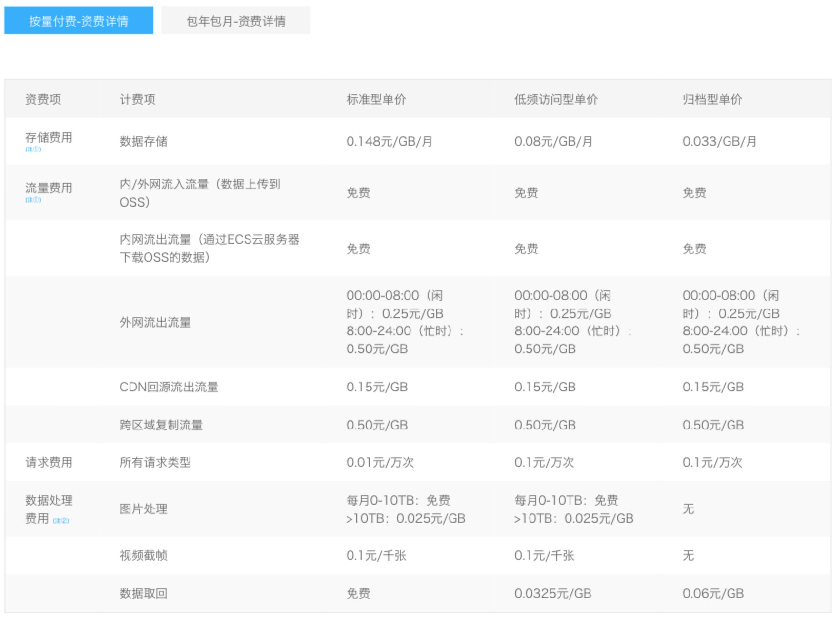Click 外网流出流量 pricing in 低频访问型 column
Viewport: 840px width, 618px height.
click(573, 322)
